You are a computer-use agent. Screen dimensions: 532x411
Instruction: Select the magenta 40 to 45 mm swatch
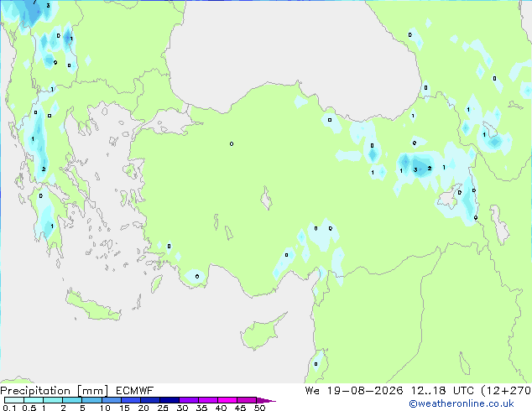coord(227,400)
